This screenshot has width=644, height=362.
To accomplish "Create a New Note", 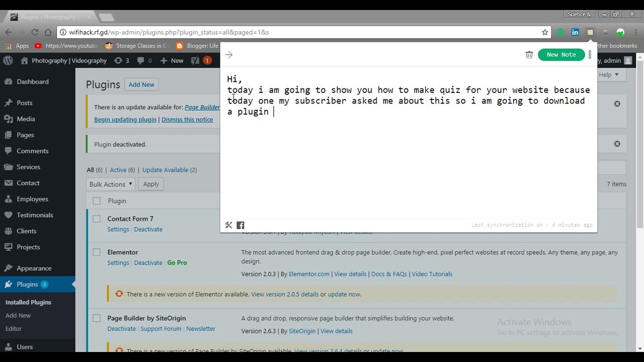I will pyautogui.click(x=561, y=54).
